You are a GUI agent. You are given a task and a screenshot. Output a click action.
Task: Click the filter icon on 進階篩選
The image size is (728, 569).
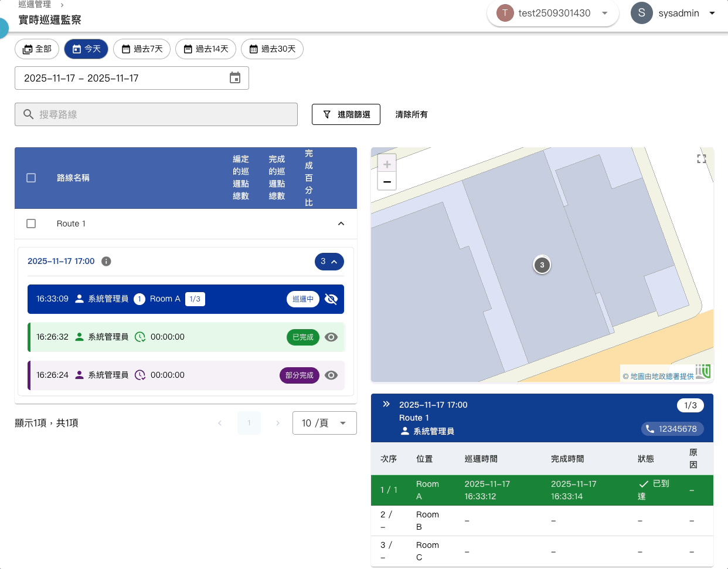(328, 114)
